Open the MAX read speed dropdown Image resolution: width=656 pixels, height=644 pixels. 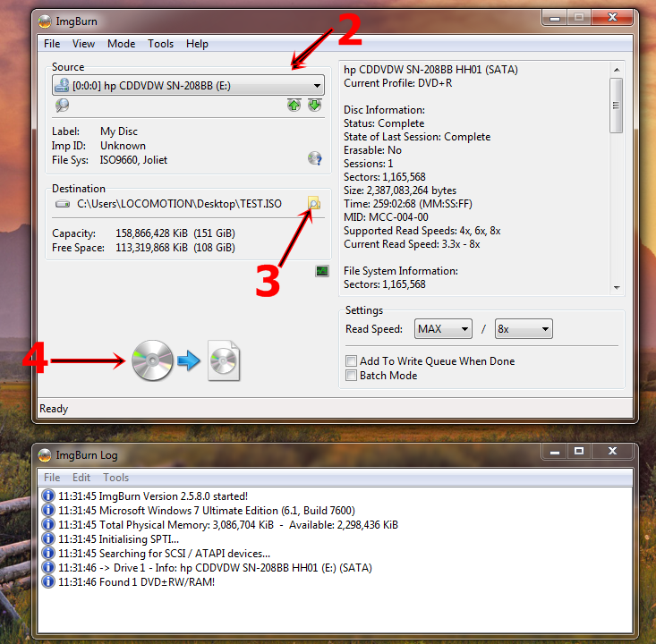click(443, 329)
